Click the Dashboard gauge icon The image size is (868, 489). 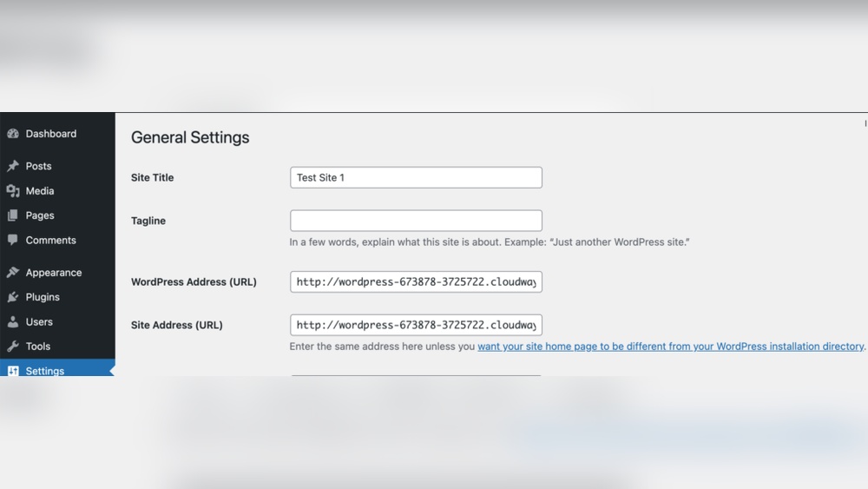point(13,134)
